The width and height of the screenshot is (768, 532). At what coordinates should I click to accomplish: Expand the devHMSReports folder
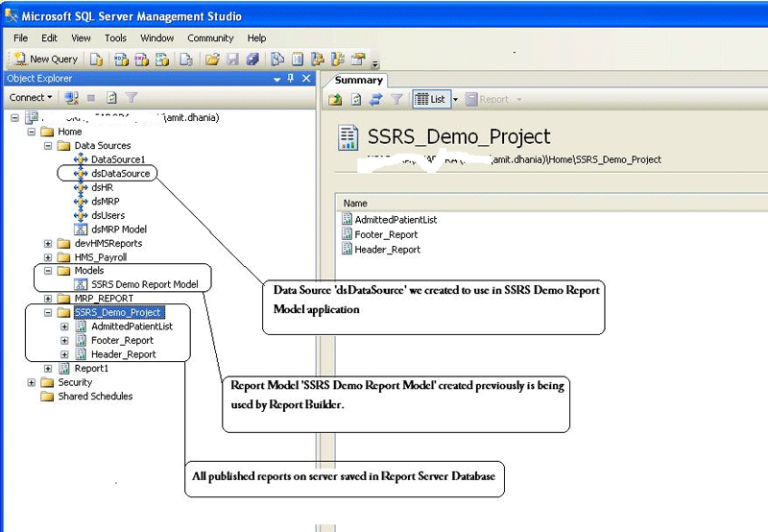coord(48,244)
